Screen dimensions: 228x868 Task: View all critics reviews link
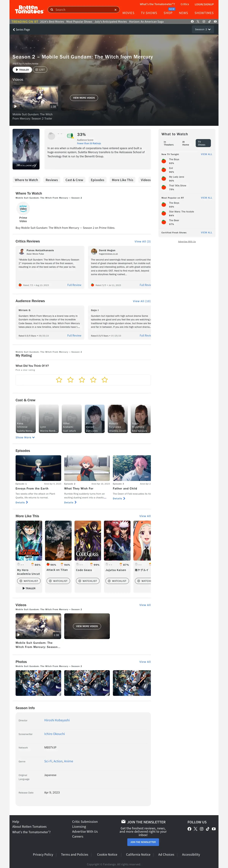tap(142, 242)
